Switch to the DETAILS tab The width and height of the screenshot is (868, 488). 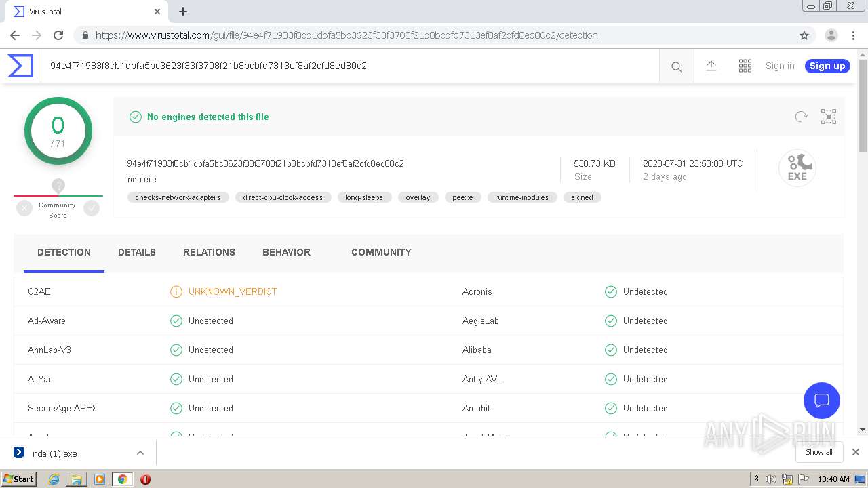[137, 252]
